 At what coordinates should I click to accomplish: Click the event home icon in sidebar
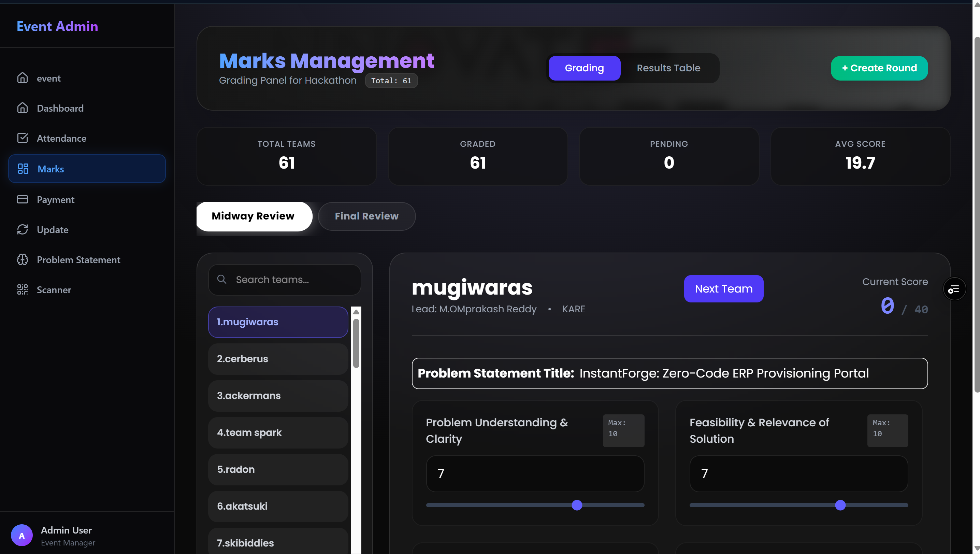click(23, 78)
